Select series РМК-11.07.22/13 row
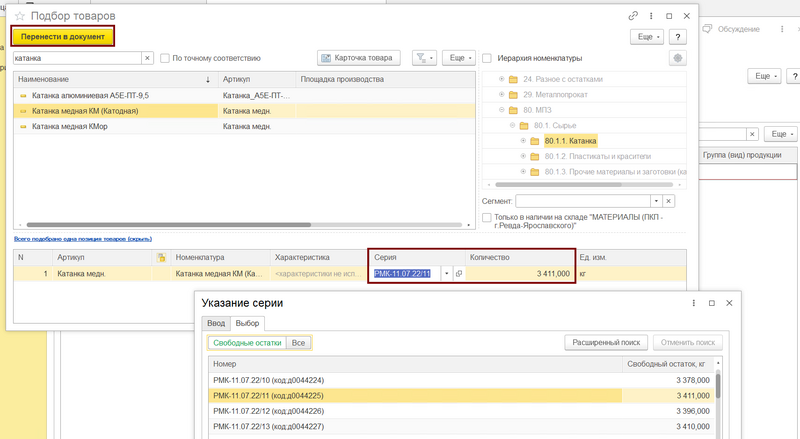Screen dimensions: 800x439 point(462,427)
